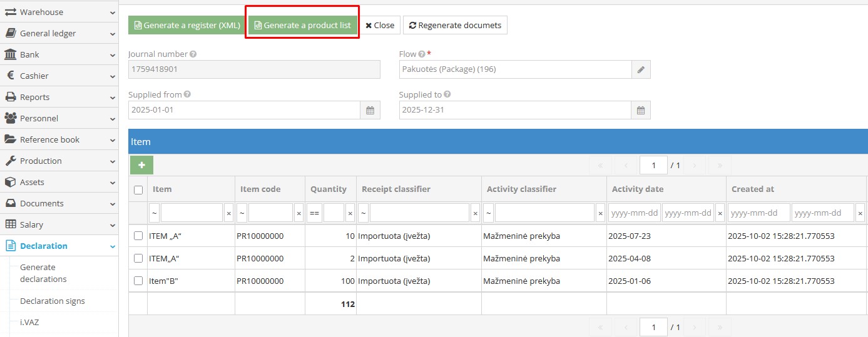Viewport: 868px width, 337px height.
Task: Click the help icon next to Flow label
Action: [422, 54]
